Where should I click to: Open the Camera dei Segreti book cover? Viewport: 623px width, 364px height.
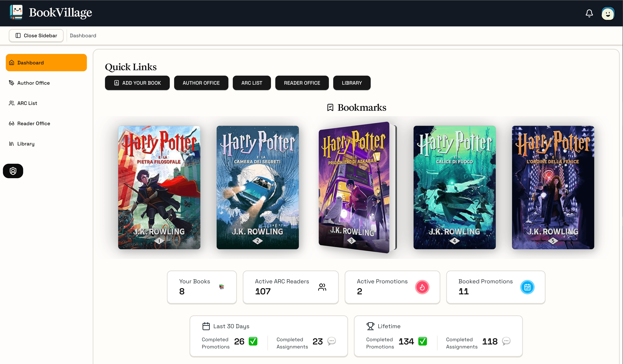[x=258, y=188]
